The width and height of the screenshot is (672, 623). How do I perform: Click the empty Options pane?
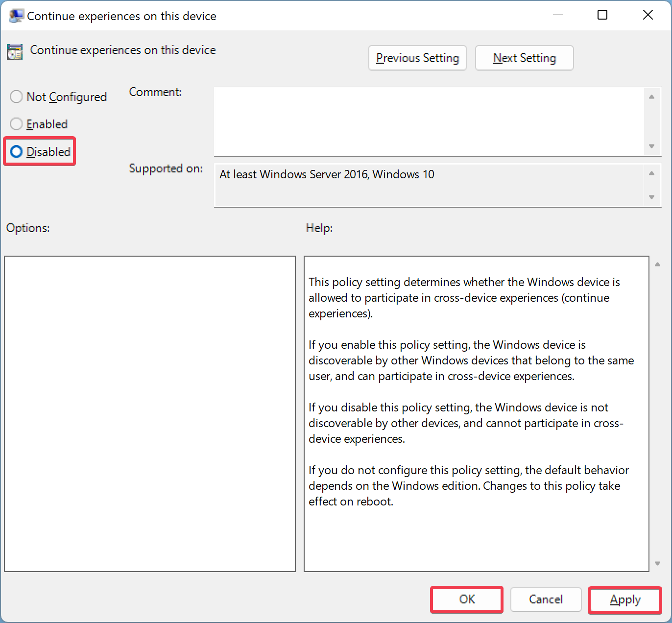pos(150,414)
